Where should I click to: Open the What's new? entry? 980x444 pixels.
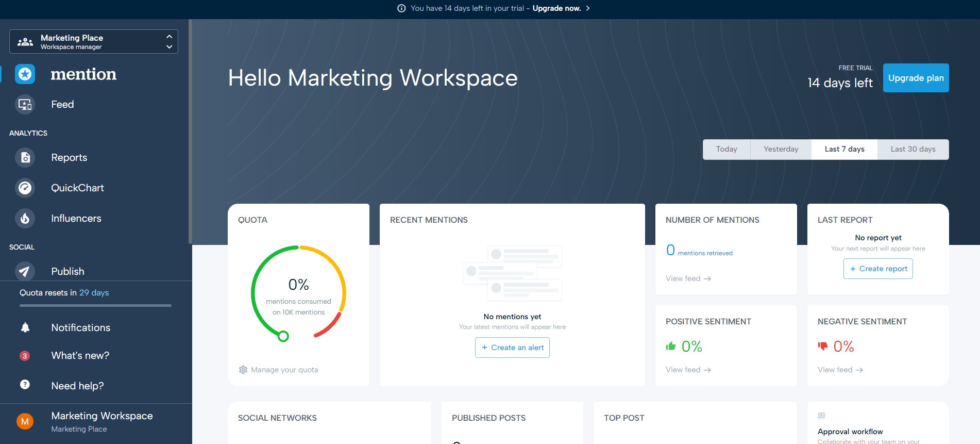80,356
